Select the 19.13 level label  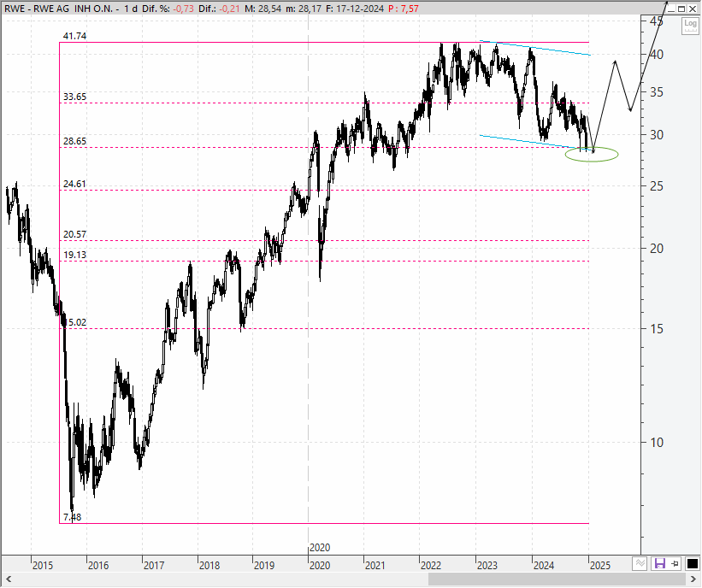(x=74, y=255)
